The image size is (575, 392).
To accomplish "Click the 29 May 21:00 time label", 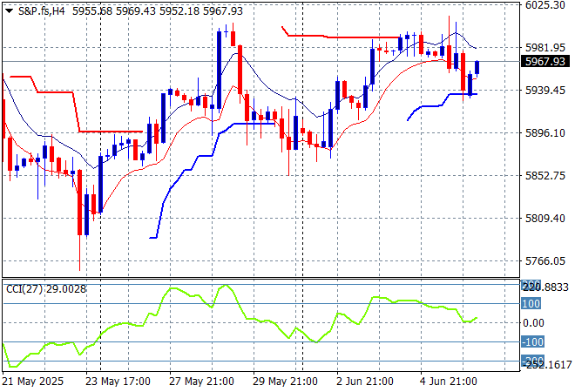I will click(x=285, y=382).
